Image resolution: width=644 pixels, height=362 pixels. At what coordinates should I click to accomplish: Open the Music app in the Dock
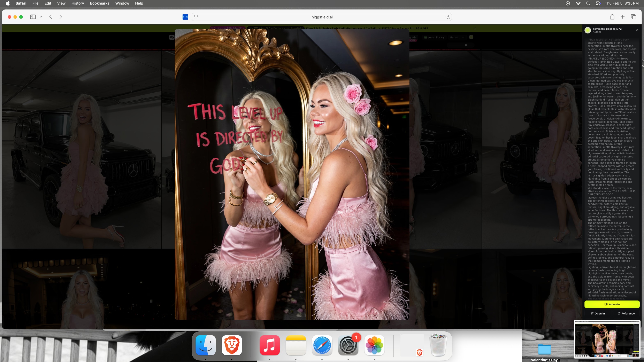tap(269, 345)
